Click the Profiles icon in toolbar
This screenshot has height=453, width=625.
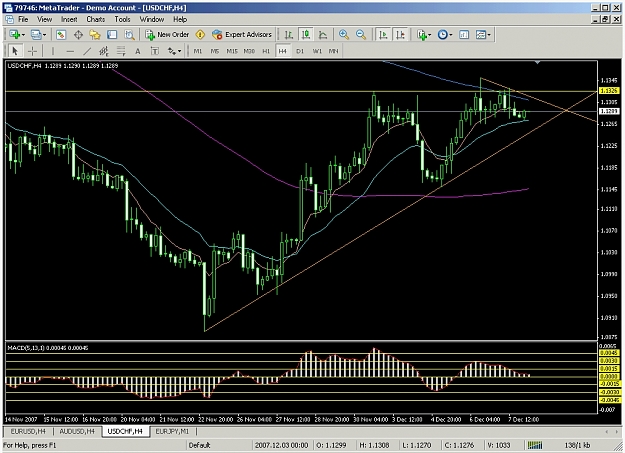click(36, 35)
